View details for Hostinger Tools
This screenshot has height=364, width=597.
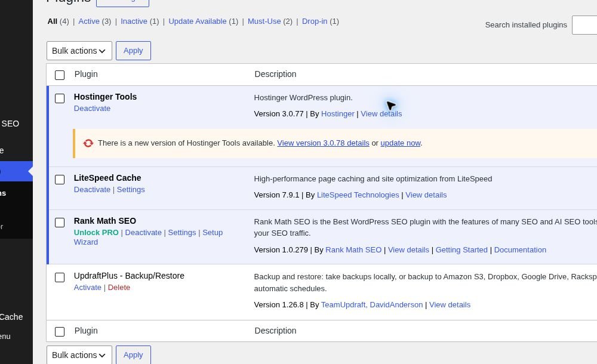pos(381,114)
